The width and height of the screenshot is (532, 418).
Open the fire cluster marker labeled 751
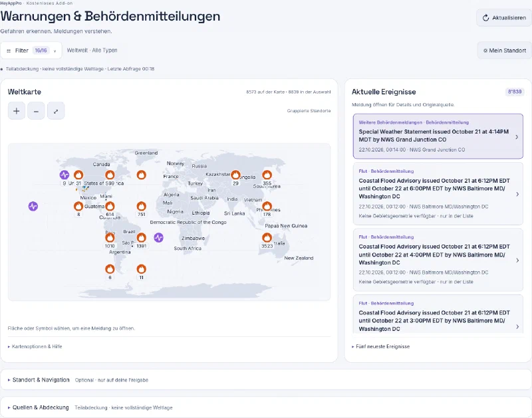point(142,206)
